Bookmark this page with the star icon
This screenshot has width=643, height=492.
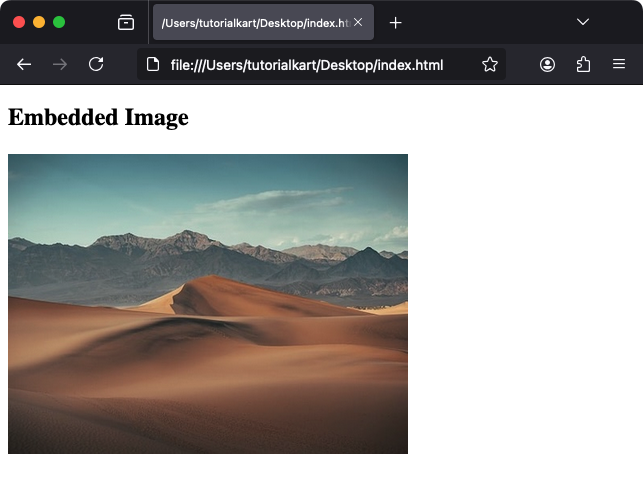489,64
